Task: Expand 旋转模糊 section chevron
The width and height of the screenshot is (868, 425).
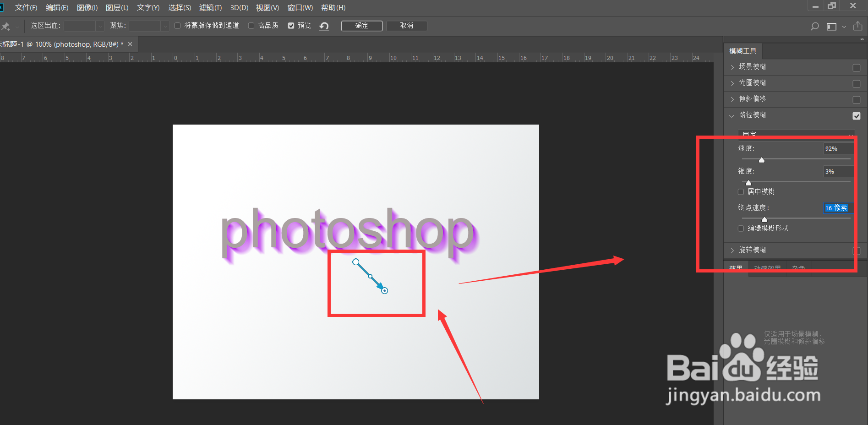Action: click(732, 251)
